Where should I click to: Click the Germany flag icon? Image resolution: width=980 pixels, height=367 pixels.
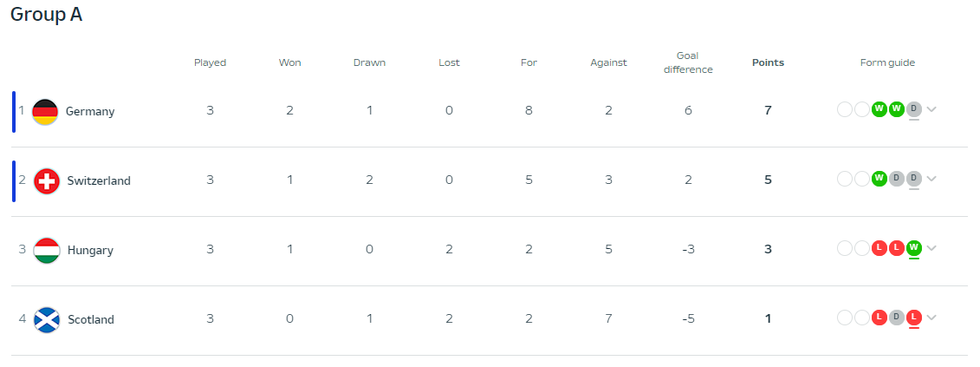pyautogui.click(x=45, y=111)
